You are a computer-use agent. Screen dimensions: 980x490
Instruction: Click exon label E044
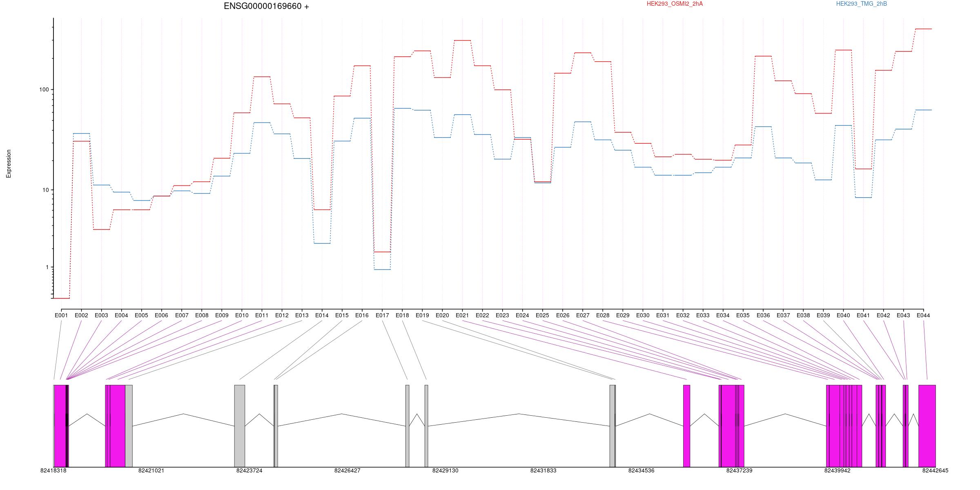[923, 315]
